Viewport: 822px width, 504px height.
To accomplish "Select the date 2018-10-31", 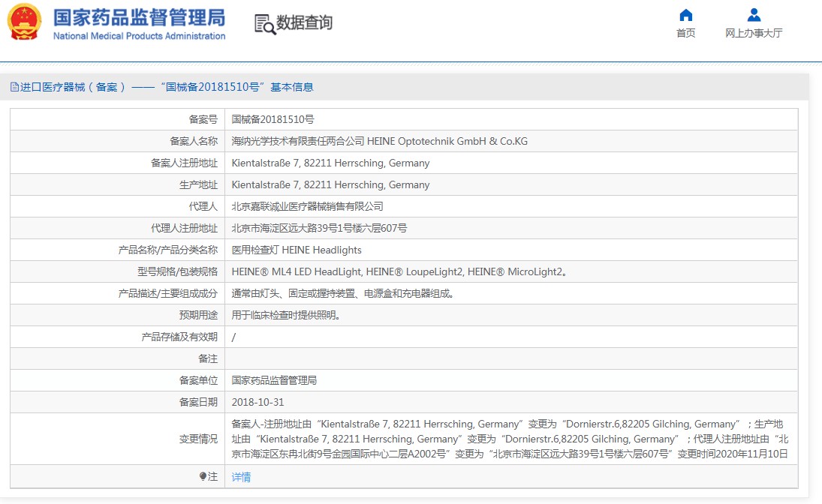I will (x=258, y=402).
